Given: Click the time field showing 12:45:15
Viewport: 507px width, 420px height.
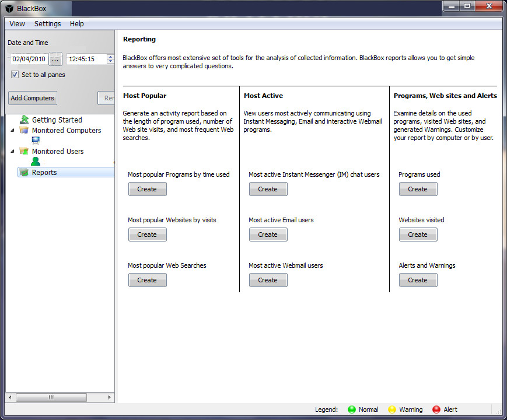Looking at the screenshot, I should [x=87, y=59].
